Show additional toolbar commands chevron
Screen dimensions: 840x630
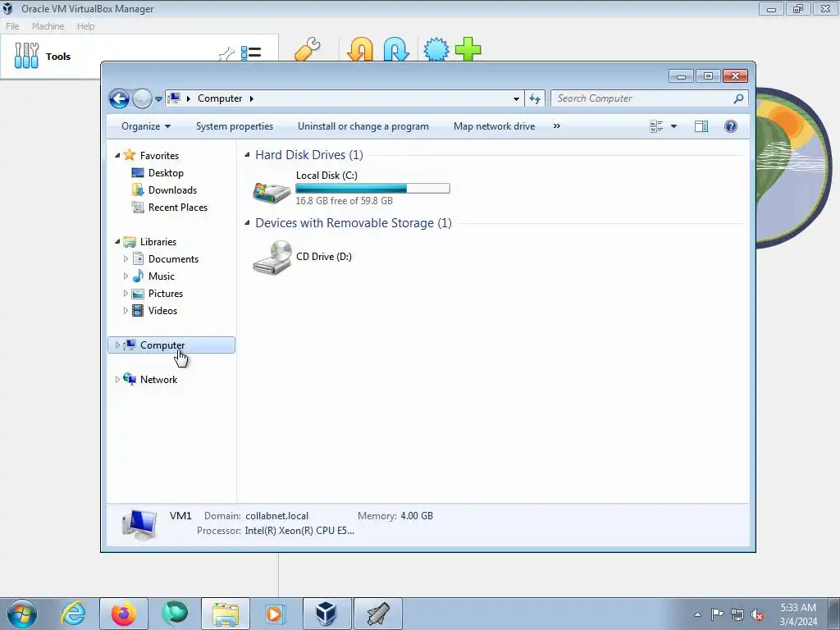[557, 126]
